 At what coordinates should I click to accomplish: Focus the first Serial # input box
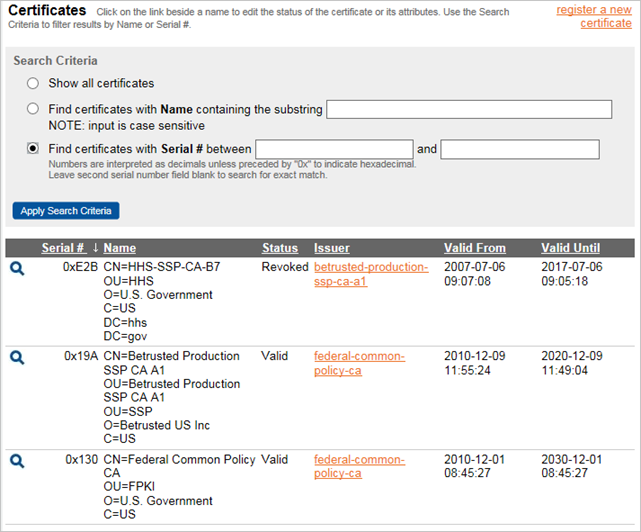pos(334,149)
